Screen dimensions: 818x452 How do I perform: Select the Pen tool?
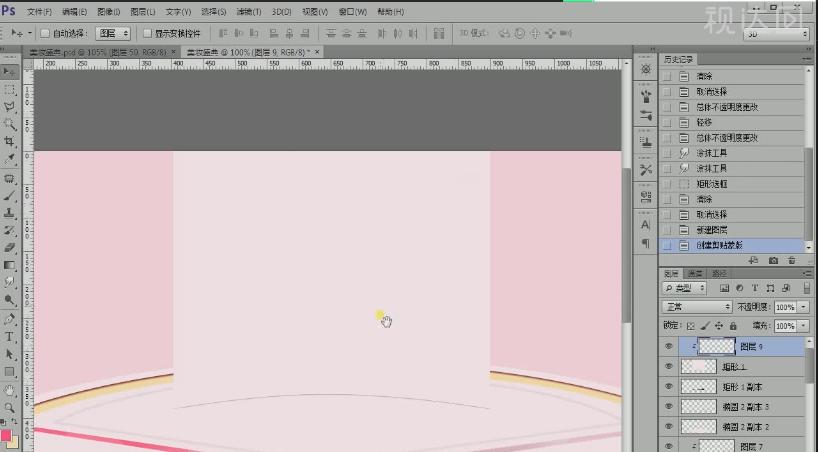tap(9, 319)
